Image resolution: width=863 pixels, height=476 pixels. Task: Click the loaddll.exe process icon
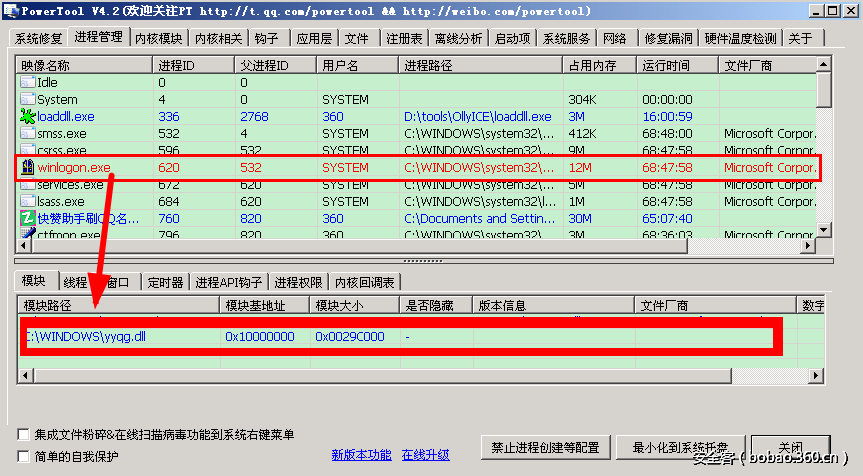coord(27,117)
